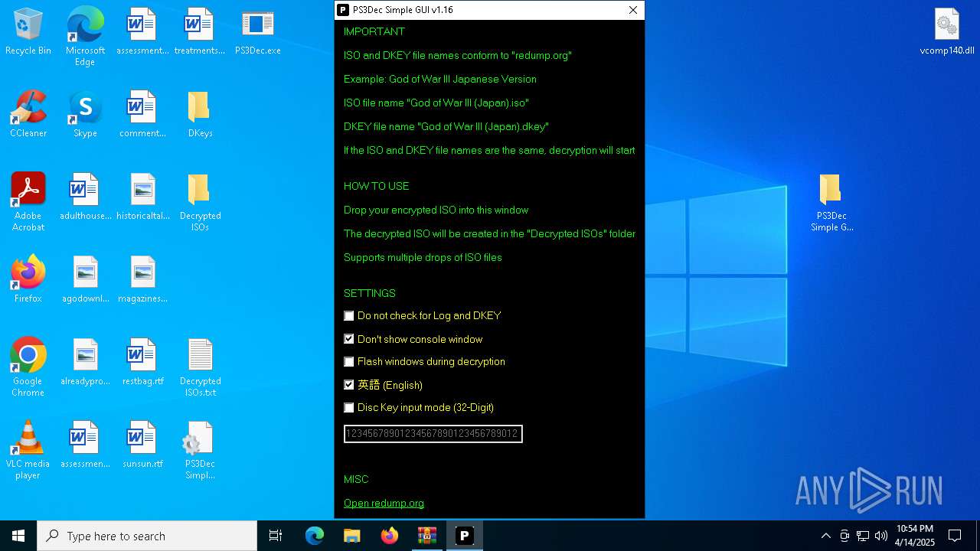Click the PS3Dec Simple GUI title bar icon
The width and height of the screenshot is (980, 551).
[x=344, y=10]
